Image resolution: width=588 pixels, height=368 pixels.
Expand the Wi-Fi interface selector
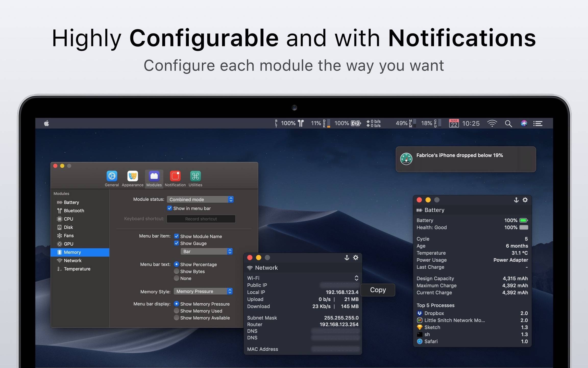[x=356, y=278]
